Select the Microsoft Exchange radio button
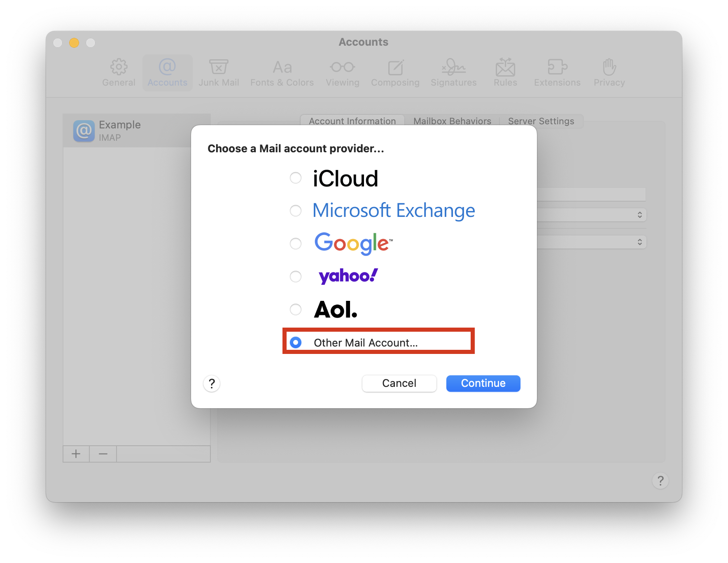Screen dimensions: 728x563 coord(296,211)
